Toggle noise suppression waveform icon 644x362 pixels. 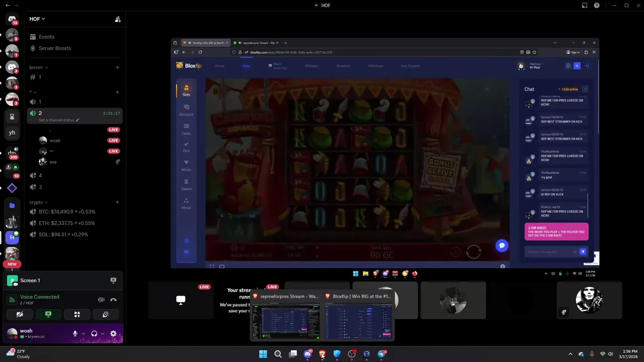pyautogui.click(x=101, y=300)
